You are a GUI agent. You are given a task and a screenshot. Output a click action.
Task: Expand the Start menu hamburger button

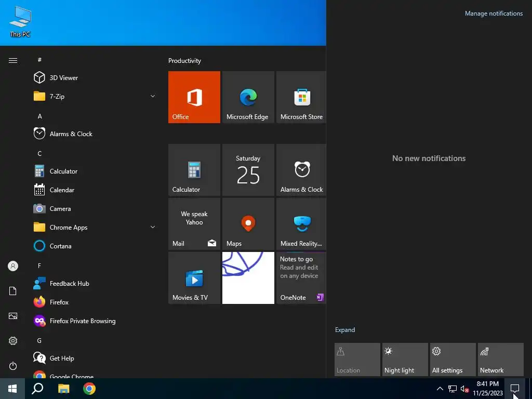pyautogui.click(x=13, y=60)
